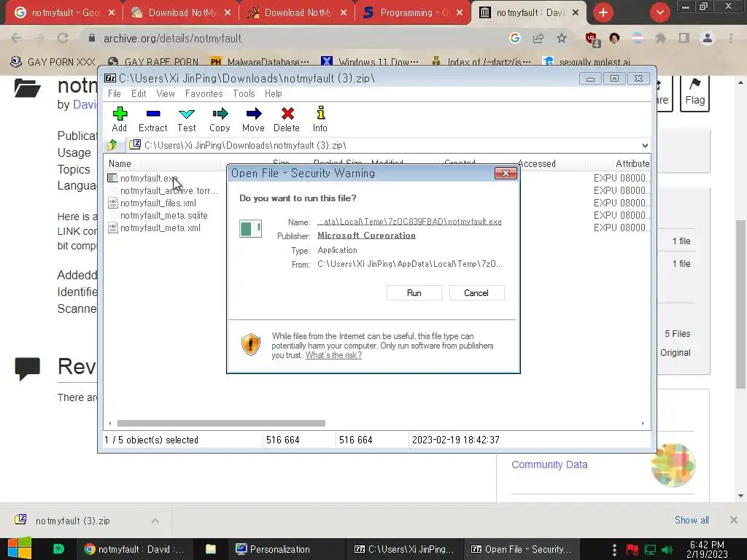This screenshot has width=747, height=560.
Task: Open the Help menu in 7-Zip
Action: click(x=274, y=93)
